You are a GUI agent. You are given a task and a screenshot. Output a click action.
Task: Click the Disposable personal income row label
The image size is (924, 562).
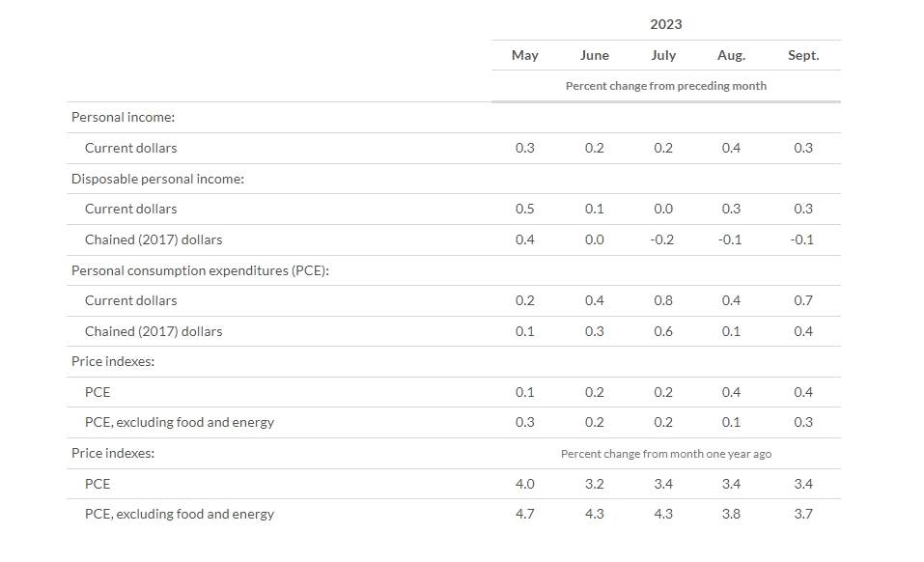[x=157, y=179]
